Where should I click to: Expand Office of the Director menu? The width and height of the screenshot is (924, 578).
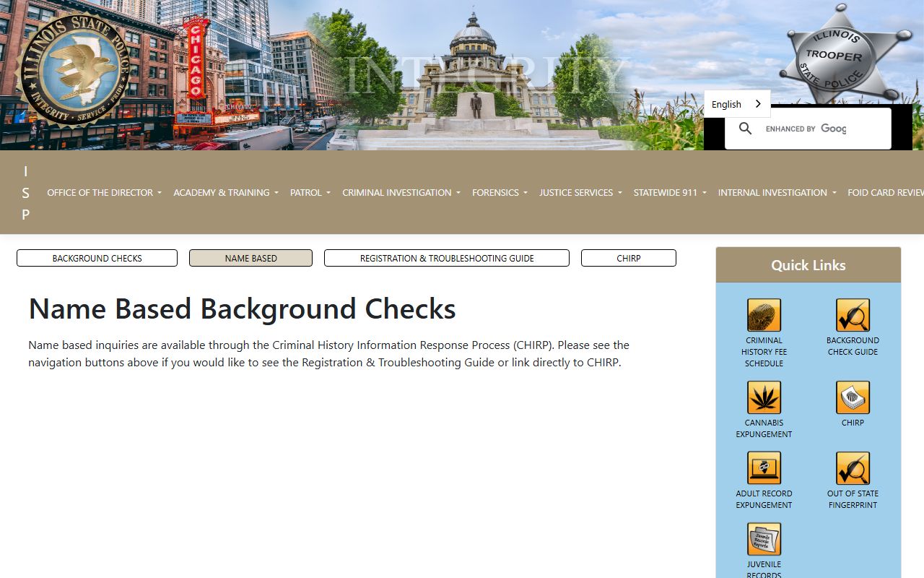[104, 192]
